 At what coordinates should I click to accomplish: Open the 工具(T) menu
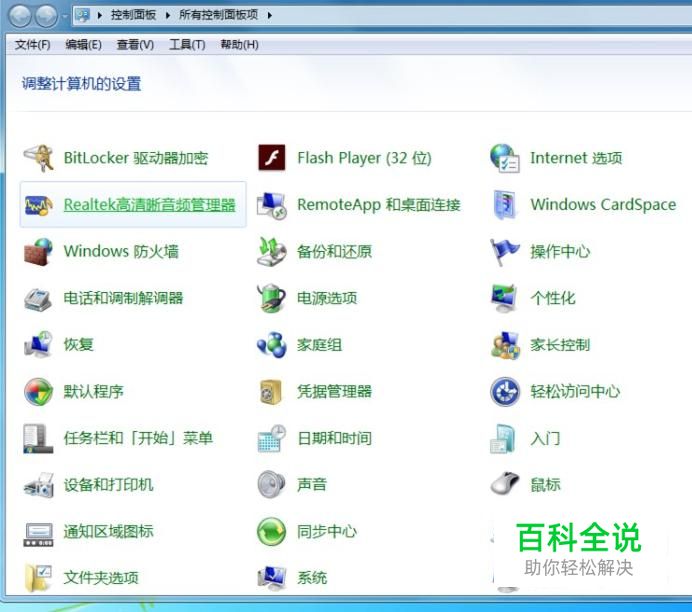[x=187, y=45]
